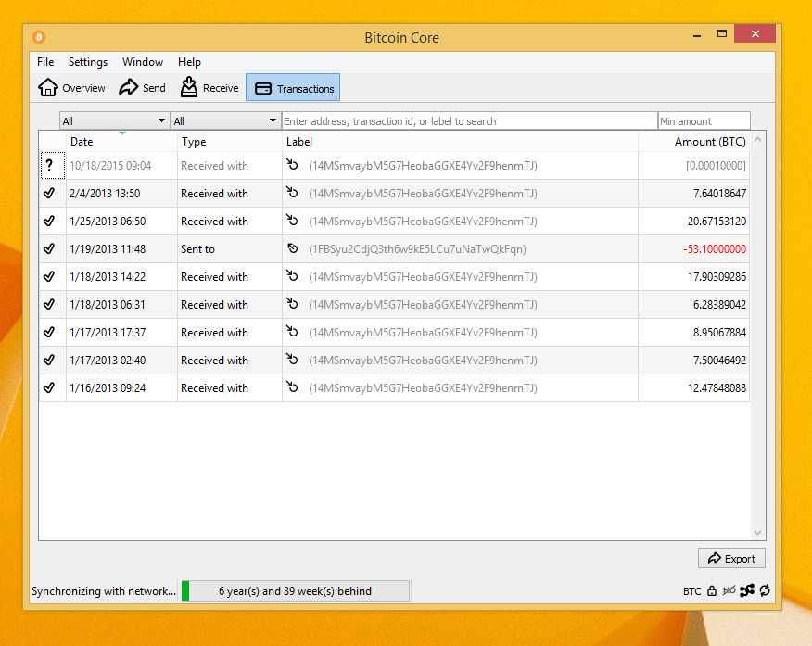Click the Export button
This screenshot has width=812, height=646.
[x=731, y=558]
